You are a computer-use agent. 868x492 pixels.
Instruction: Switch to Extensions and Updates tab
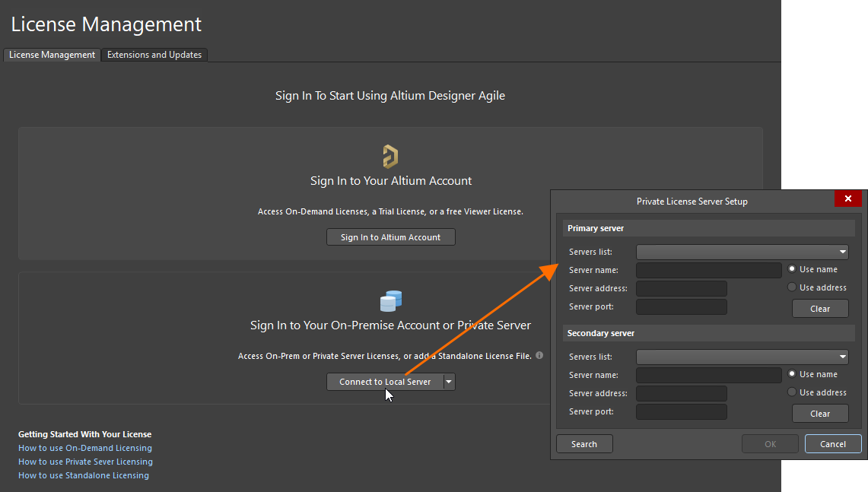[x=154, y=55]
